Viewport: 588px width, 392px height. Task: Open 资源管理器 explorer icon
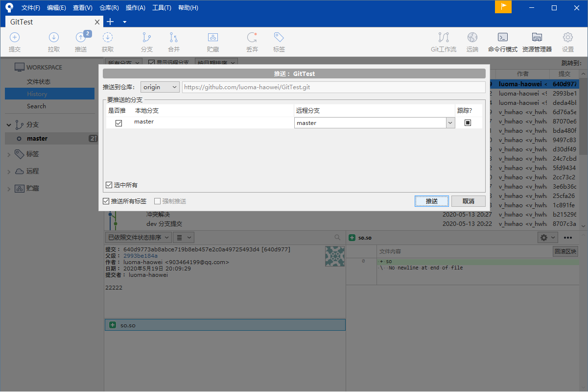pos(537,37)
